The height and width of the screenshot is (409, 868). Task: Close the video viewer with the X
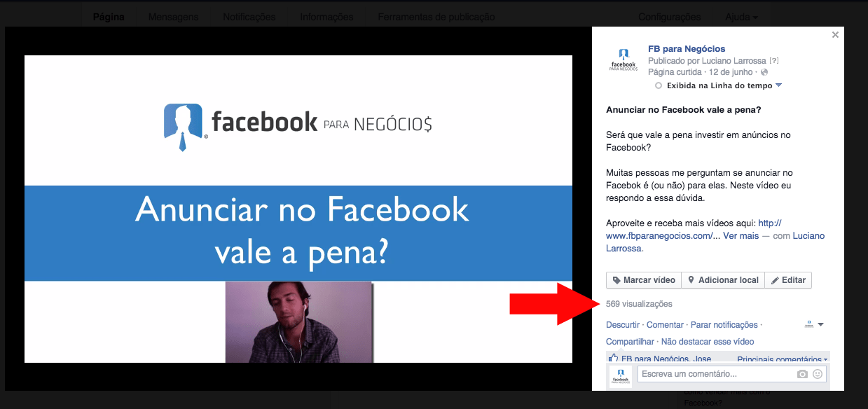tap(835, 35)
